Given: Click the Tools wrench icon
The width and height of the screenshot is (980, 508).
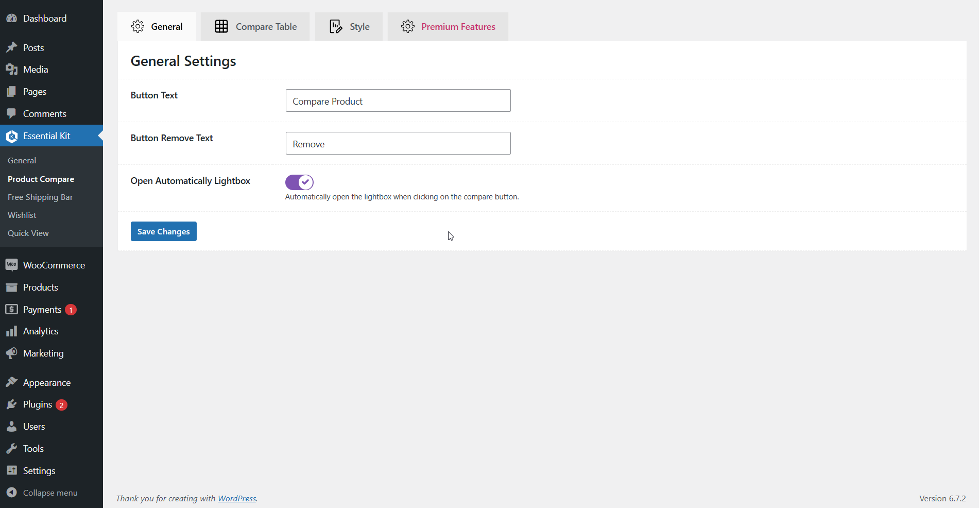Looking at the screenshot, I should click(x=11, y=449).
